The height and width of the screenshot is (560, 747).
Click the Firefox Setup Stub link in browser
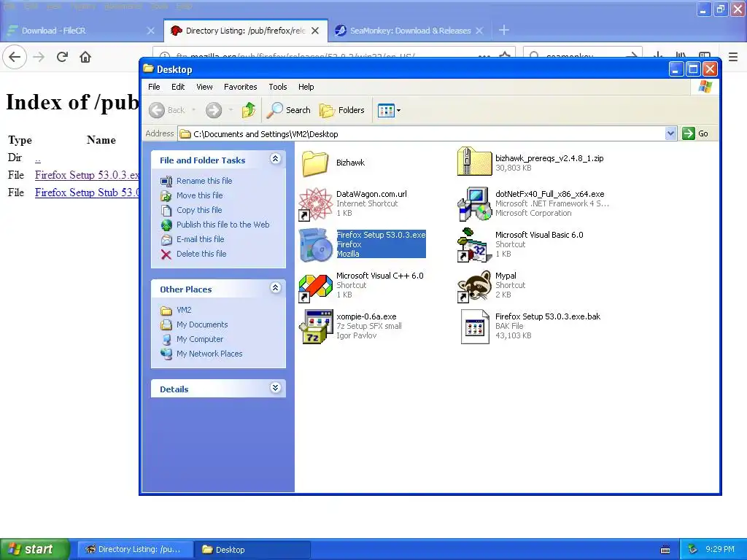pos(87,192)
